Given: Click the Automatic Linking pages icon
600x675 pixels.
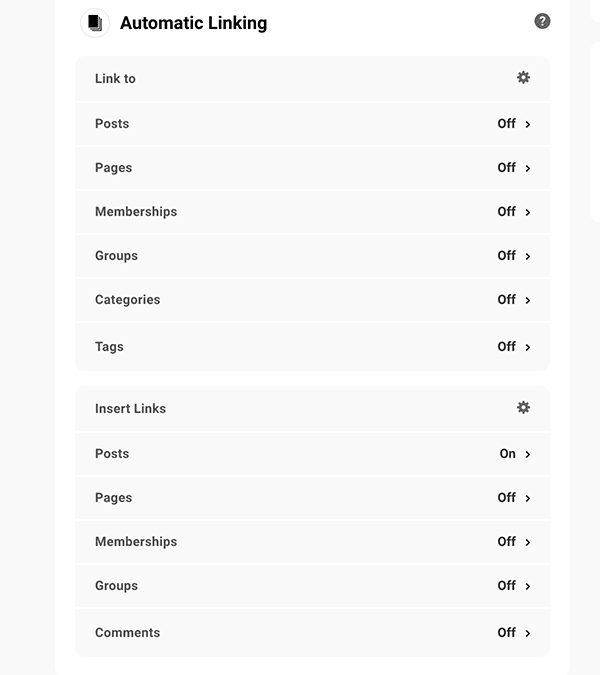Looking at the screenshot, I should 95,23.
